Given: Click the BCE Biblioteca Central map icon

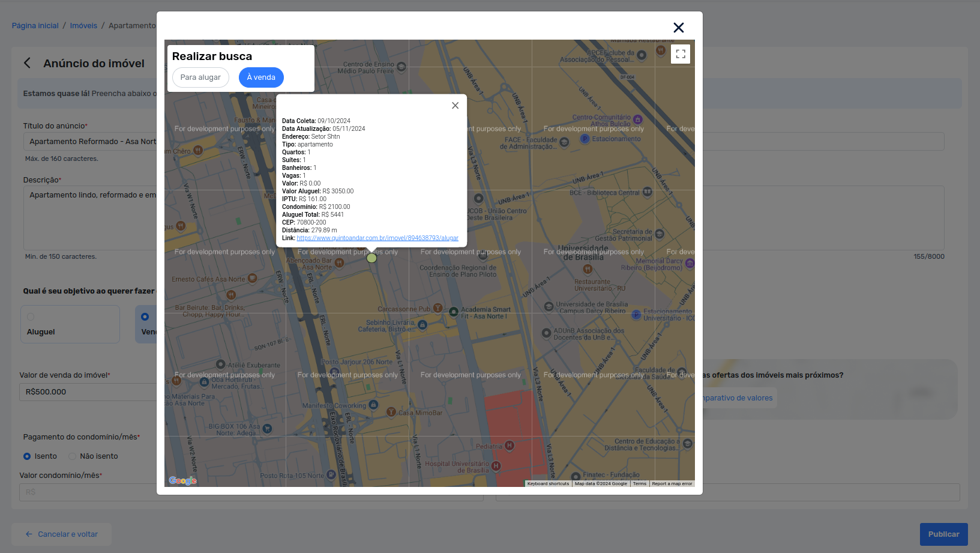Looking at the screenshot, I should coord(647,192).
